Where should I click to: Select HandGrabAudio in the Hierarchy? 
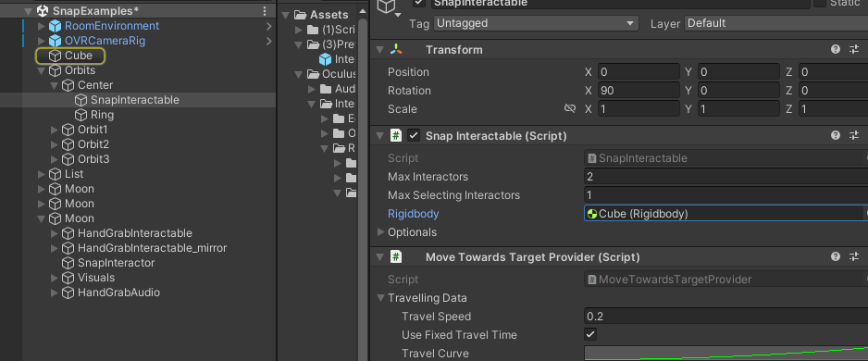tap(119, 293)
